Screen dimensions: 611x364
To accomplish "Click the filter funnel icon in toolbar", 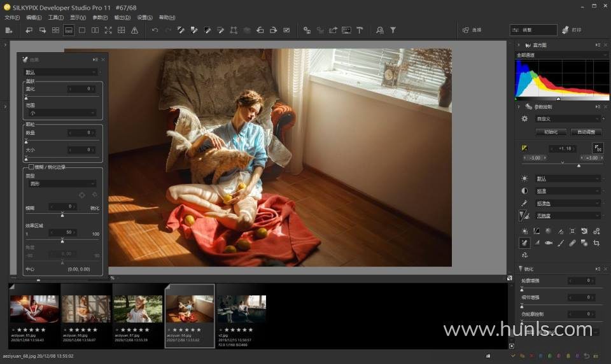I will (x=393, y=30).
